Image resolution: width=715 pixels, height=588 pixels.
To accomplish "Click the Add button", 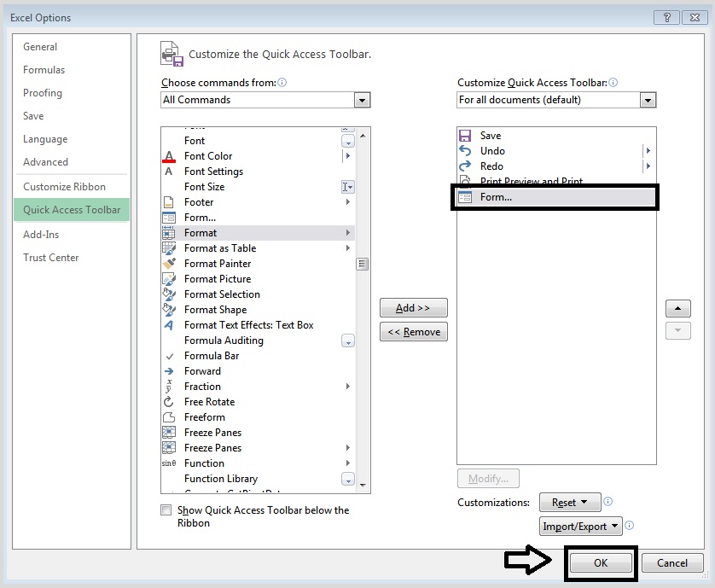I will click(x=413, y=308).
